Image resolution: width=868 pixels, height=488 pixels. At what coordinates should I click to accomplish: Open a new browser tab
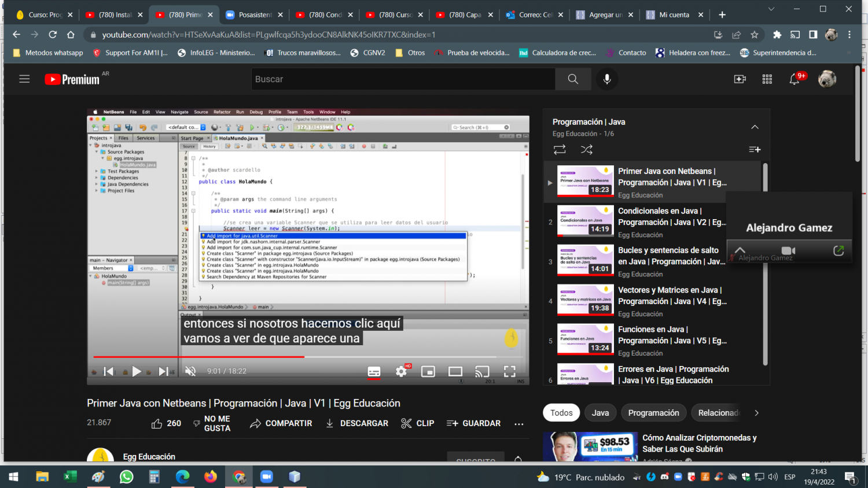point(722,14)
